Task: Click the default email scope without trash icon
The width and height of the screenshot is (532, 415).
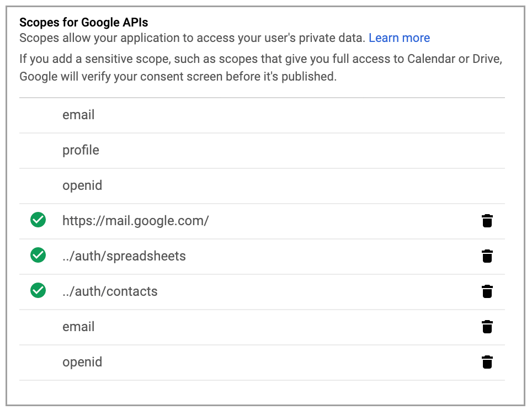Action: 78,115
